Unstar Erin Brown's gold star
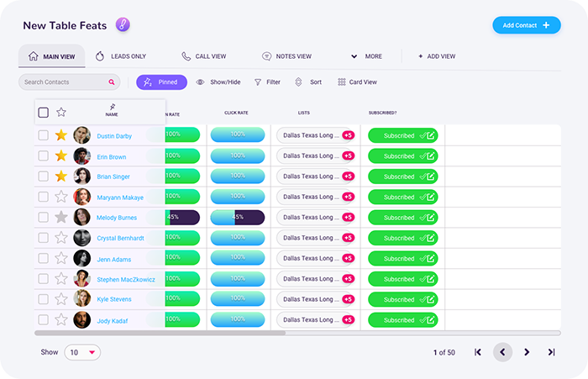Screen dimensions: 588x379 point(61,155)
